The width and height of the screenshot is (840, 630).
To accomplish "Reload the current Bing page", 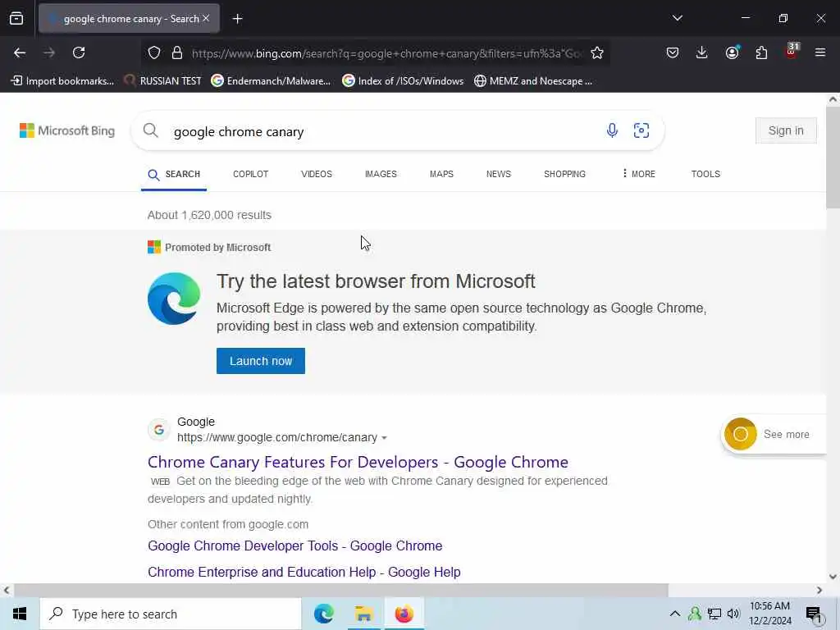I will [x=79, y=52].
